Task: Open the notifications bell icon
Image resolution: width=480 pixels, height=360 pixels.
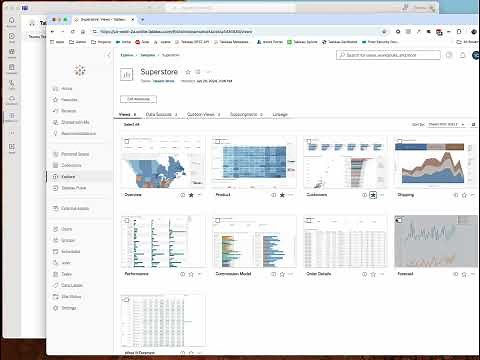Action: [x=463, y=55]
